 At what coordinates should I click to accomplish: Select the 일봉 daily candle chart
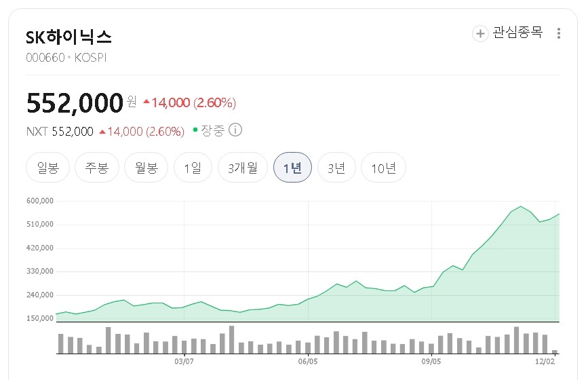coord(48,168)
